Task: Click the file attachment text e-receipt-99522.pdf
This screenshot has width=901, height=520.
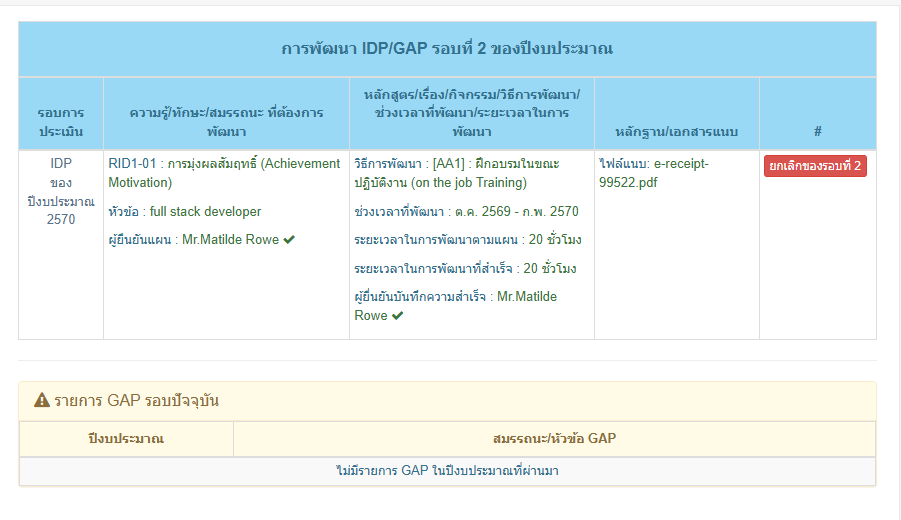Action: click(x=654, y=173)
